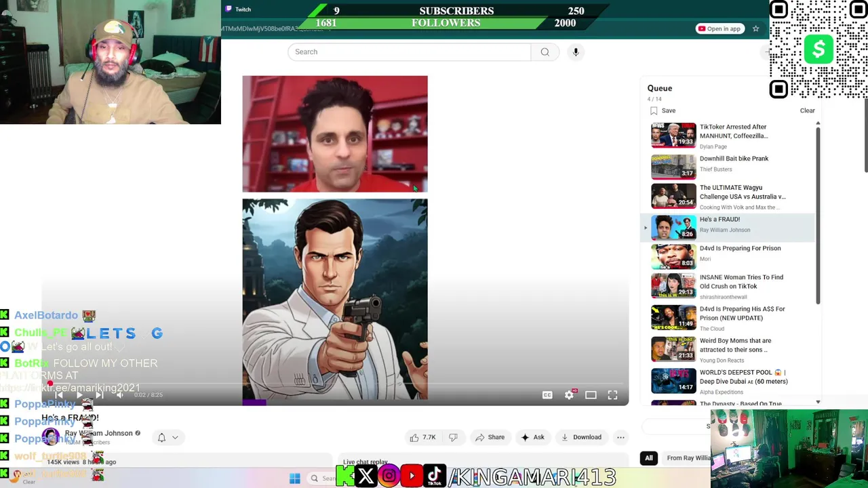Open Downhill Bait bike Prank thumbnail
The width and height of the screenshot is (868, 488).
(x=673, y=167)
